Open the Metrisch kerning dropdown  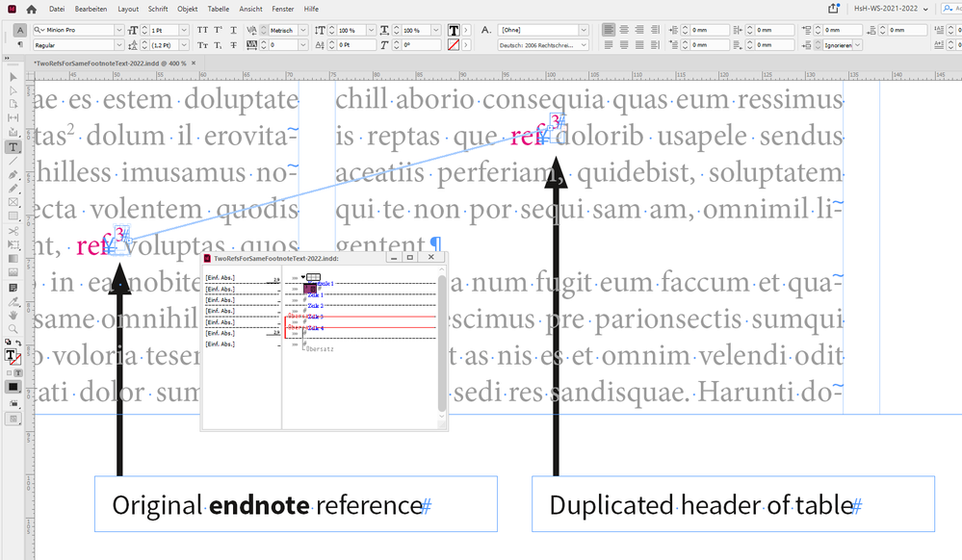coord(302,32)
